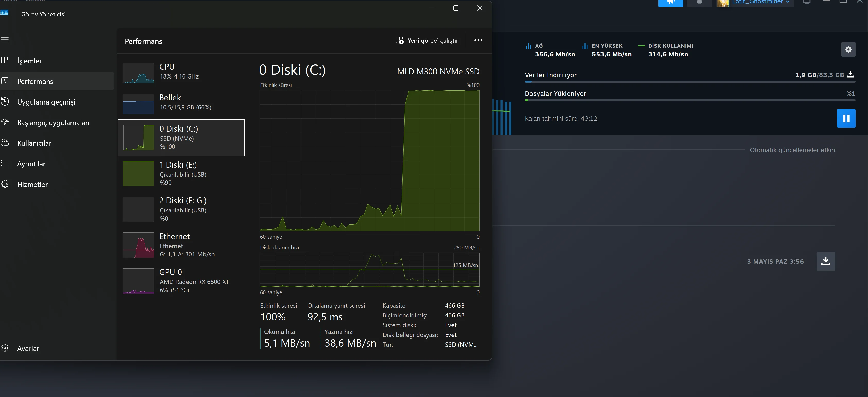Select the Ethernet network item
The height and width of the screenshot is (397, 868).
(181, 245)
